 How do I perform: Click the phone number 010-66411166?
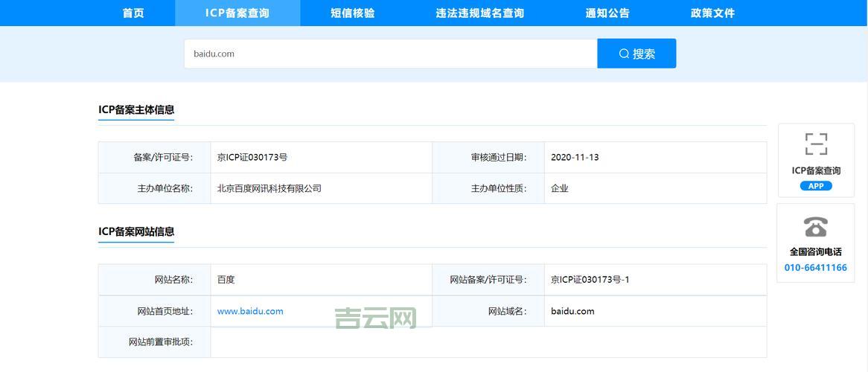815,268
